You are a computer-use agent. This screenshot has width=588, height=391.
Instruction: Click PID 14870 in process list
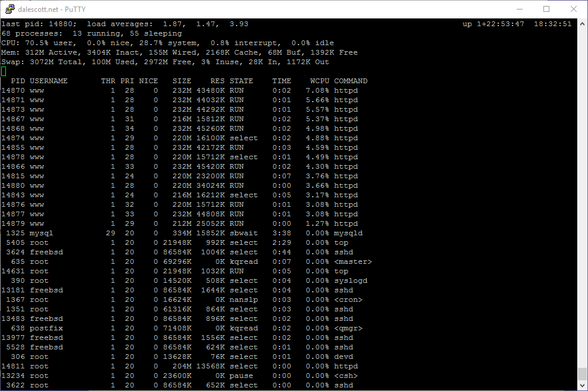13,90
